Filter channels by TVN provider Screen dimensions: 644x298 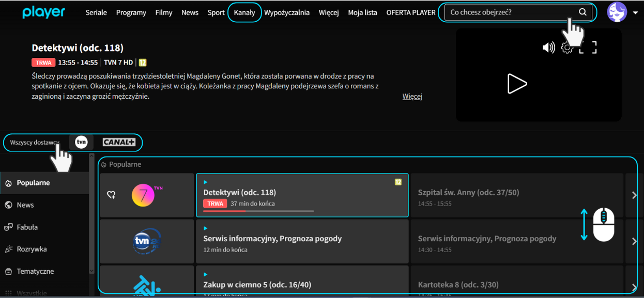pos(81,143)
